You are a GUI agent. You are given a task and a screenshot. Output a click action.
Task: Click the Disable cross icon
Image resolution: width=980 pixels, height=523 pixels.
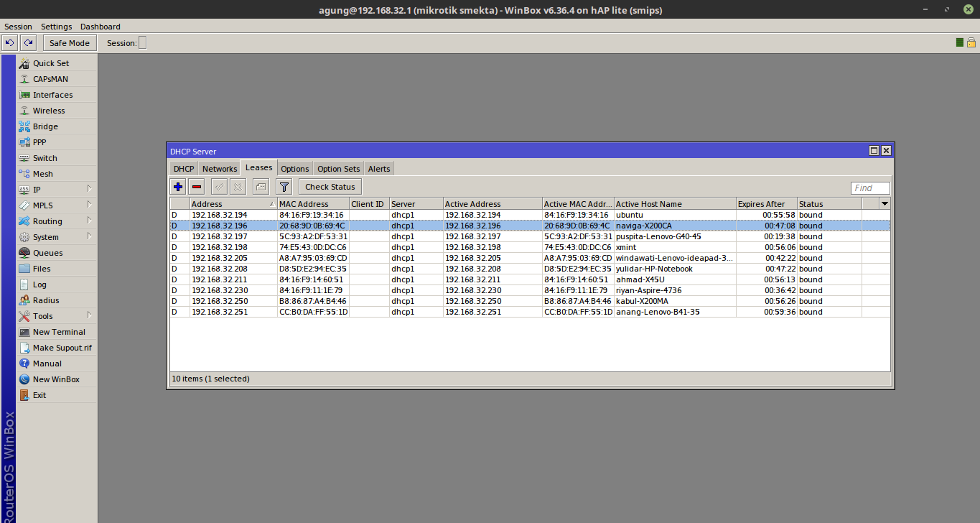tap(238, 187)
